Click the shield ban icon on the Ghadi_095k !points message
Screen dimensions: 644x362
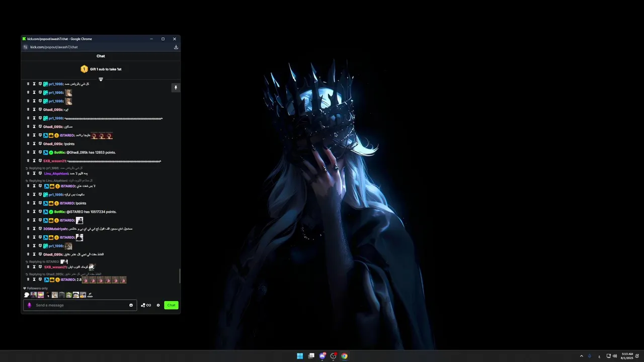click(x=40, y=144)
